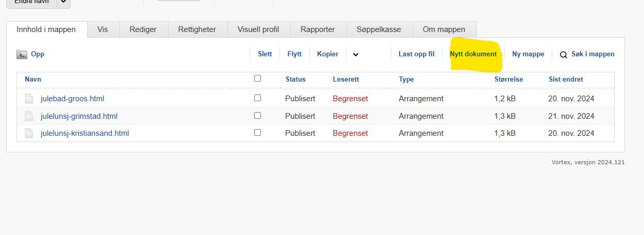Sort by the Sist endret column header
Image resolution: width=644 pixels, height=235 pixels.
point(566,80)
